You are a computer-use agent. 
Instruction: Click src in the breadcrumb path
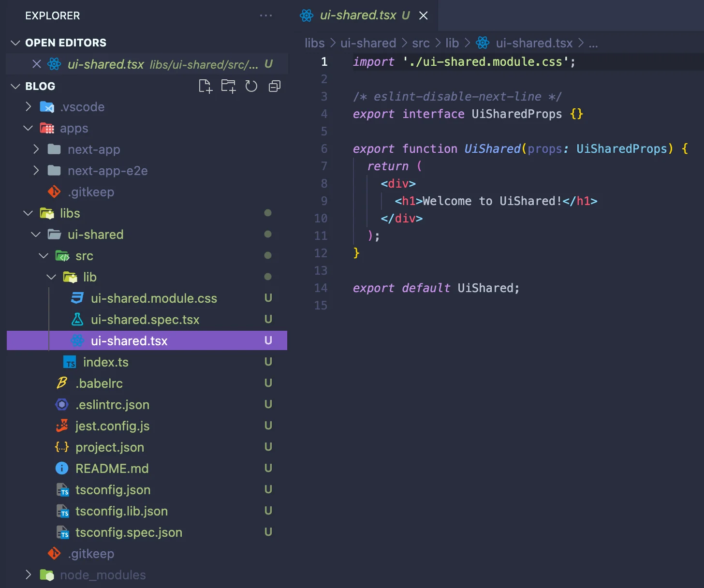click(420, 43)
